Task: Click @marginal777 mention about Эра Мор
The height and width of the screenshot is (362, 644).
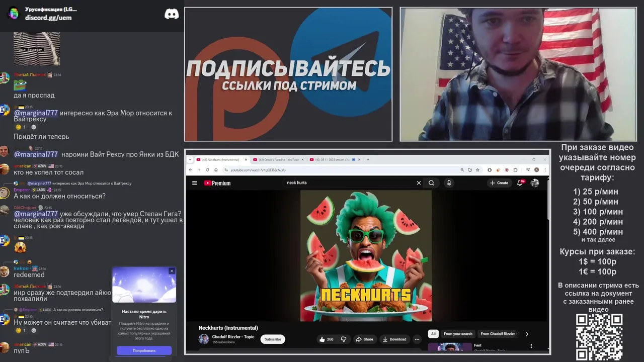Action: coord(36,113)
